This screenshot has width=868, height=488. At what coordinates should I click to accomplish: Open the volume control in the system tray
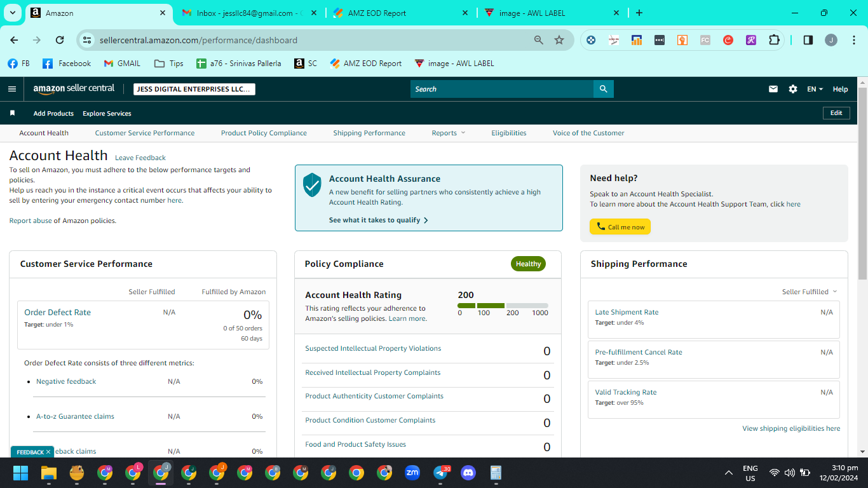pyautogui.click(x=790, y=473)
